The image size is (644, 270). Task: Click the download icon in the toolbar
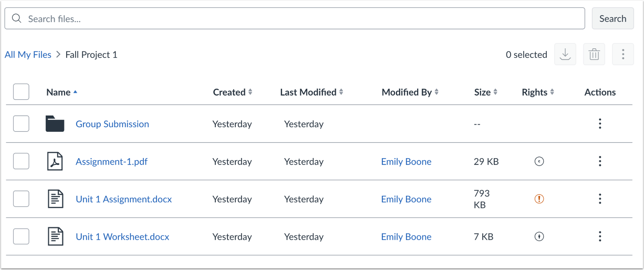coord(565,55)
